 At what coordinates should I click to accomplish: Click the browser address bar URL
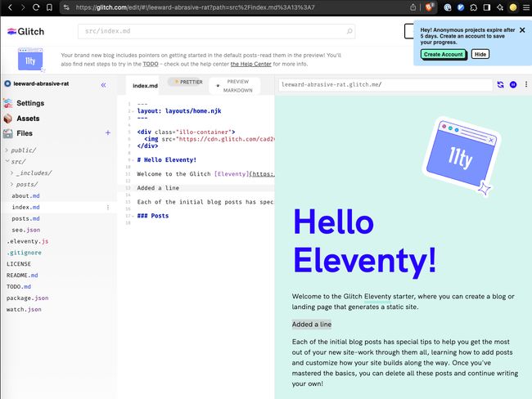[195, 7]
